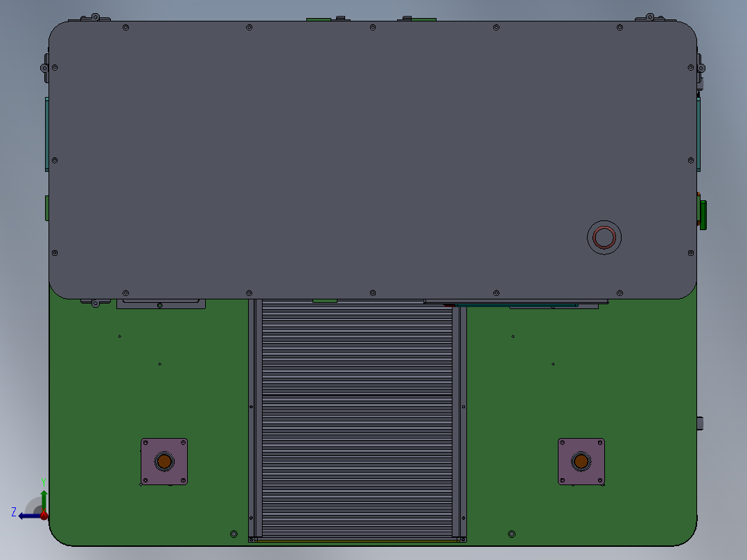
Task: Click the blue Z axis arrow of the triad
Action: pos(28,516)
